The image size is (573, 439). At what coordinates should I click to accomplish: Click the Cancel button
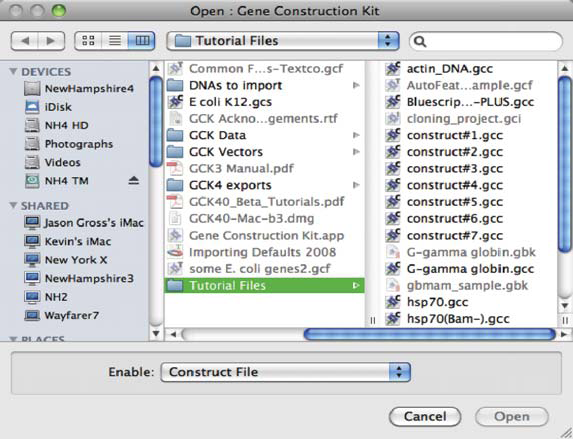(425, 417)
